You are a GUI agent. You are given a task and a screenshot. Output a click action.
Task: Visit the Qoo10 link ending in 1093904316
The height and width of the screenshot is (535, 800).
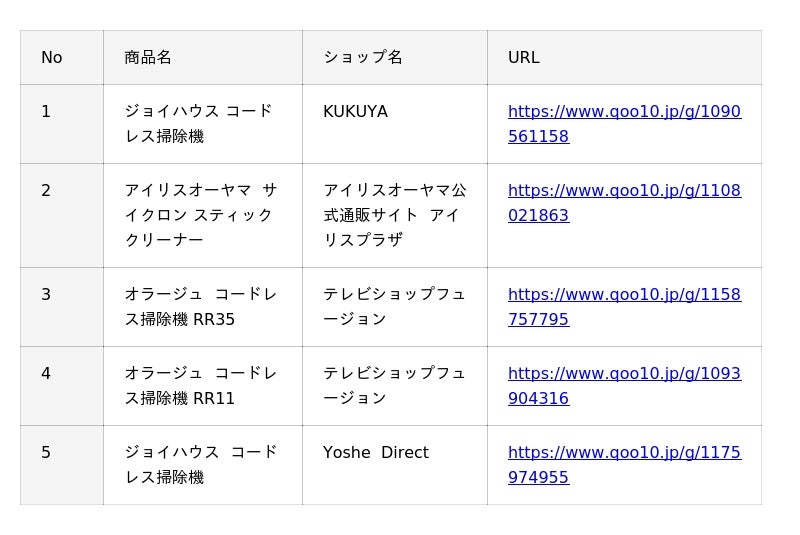coord(624,386)
